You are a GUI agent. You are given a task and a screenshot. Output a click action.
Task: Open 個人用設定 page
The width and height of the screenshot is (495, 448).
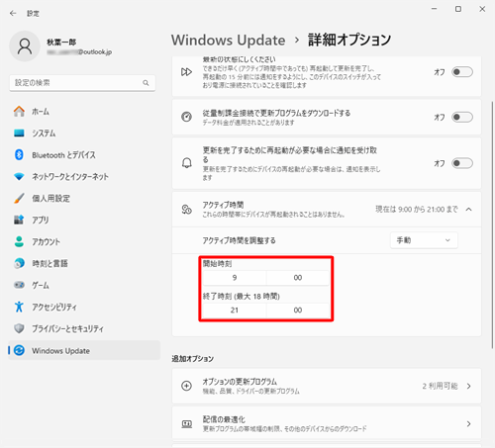(x=84, y=198)
